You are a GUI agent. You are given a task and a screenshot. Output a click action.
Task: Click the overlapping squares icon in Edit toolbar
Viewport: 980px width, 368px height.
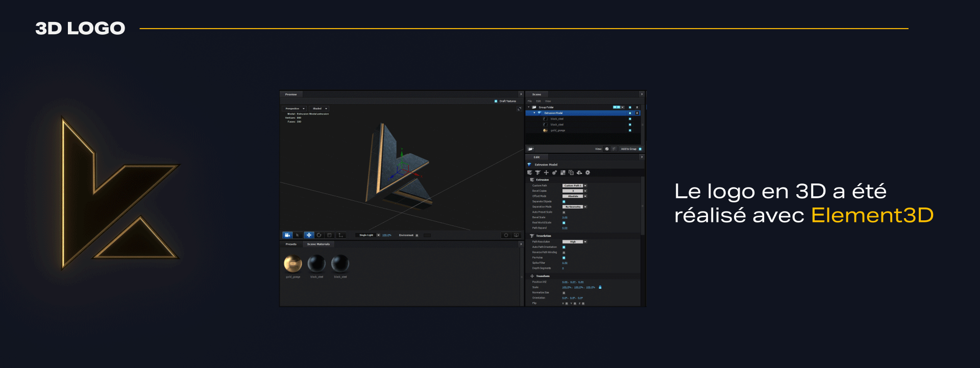[571, 173]
